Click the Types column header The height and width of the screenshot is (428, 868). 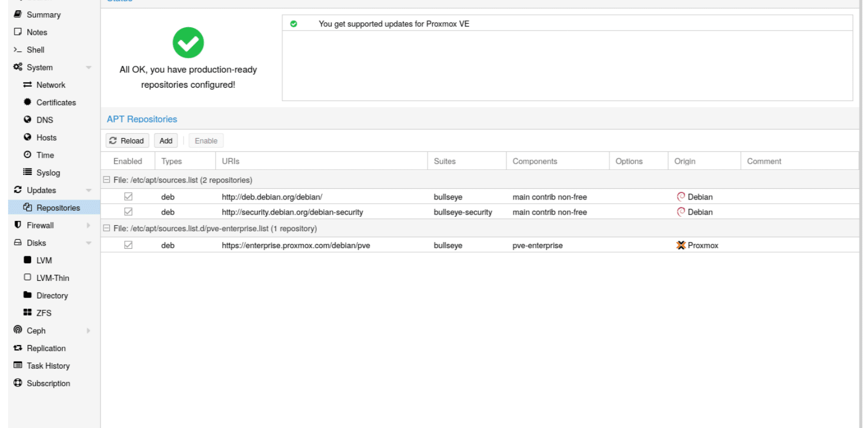(x=185, y=161)
